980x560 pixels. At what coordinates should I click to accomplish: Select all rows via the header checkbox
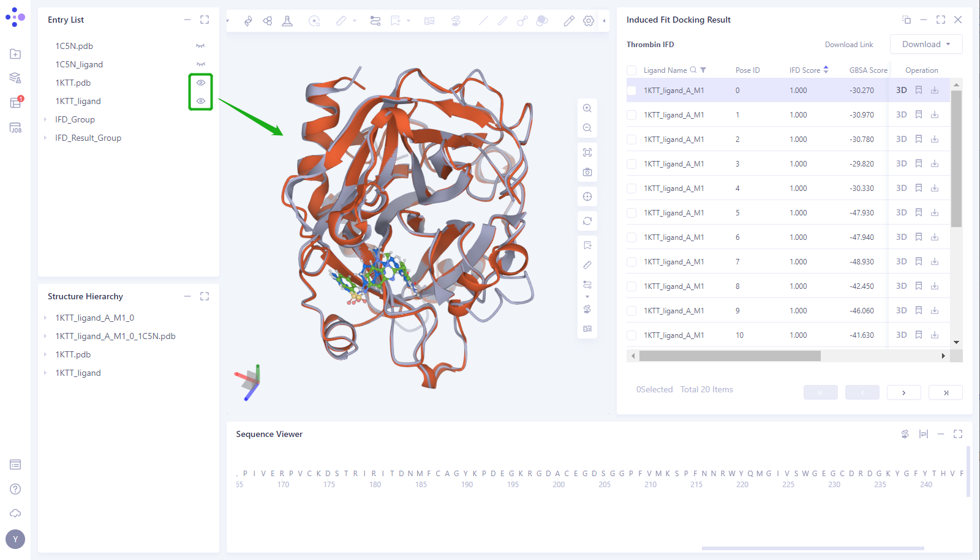pyautogui.click(x=631, y=70)
